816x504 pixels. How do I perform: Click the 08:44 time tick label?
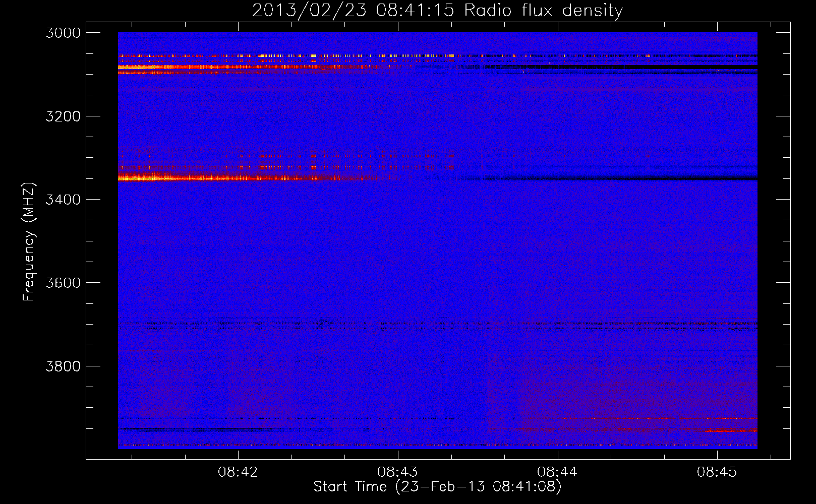(x=557, y=472)
